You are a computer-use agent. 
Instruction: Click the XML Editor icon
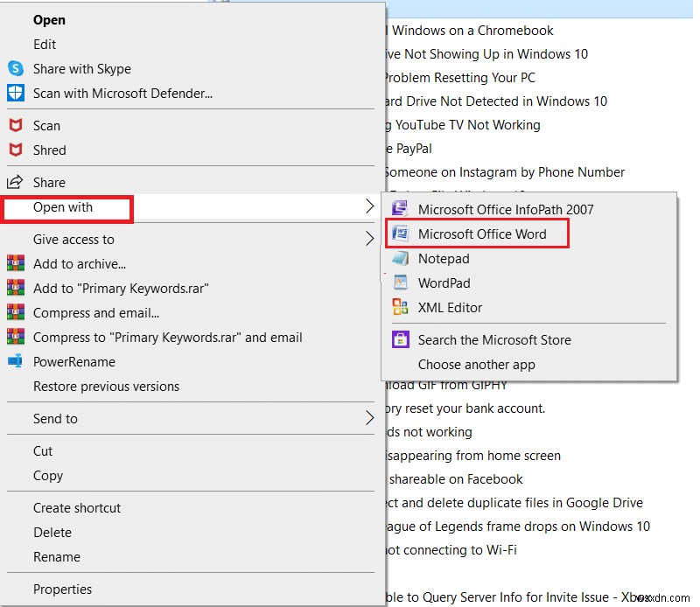[x=400, y=307]
